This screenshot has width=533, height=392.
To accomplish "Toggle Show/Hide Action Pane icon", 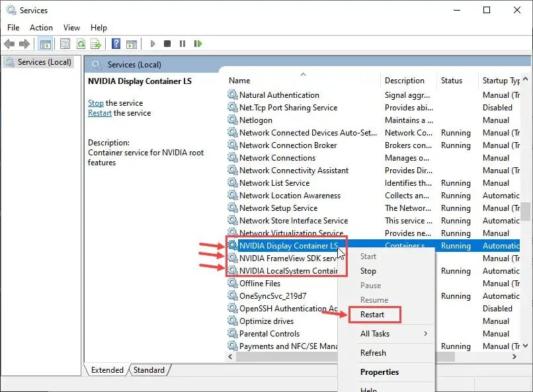I will 132,44.
